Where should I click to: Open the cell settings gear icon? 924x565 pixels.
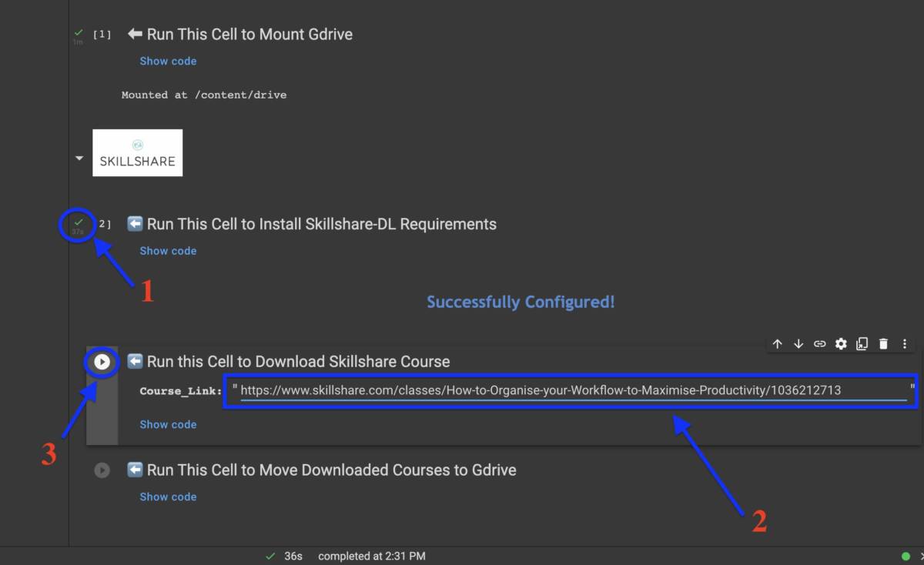click(841, 344)
